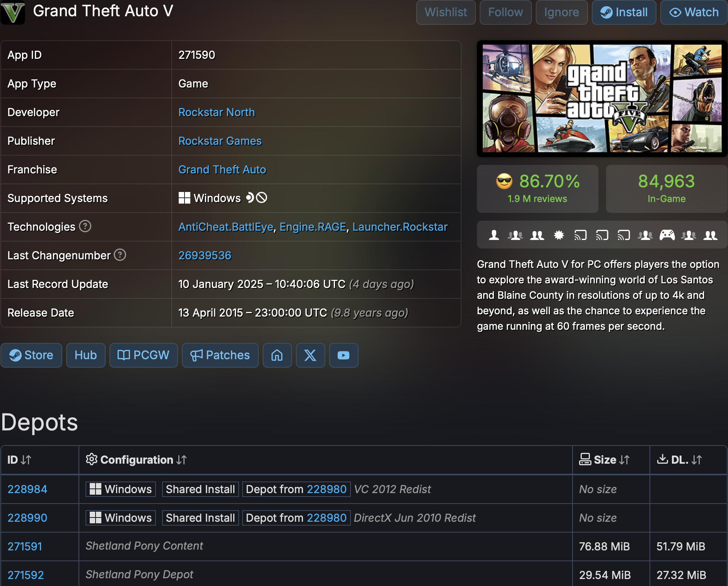Click the achievements starburst category icon
This screenshot has width=728, height=586.
click(x=559, y=235)
